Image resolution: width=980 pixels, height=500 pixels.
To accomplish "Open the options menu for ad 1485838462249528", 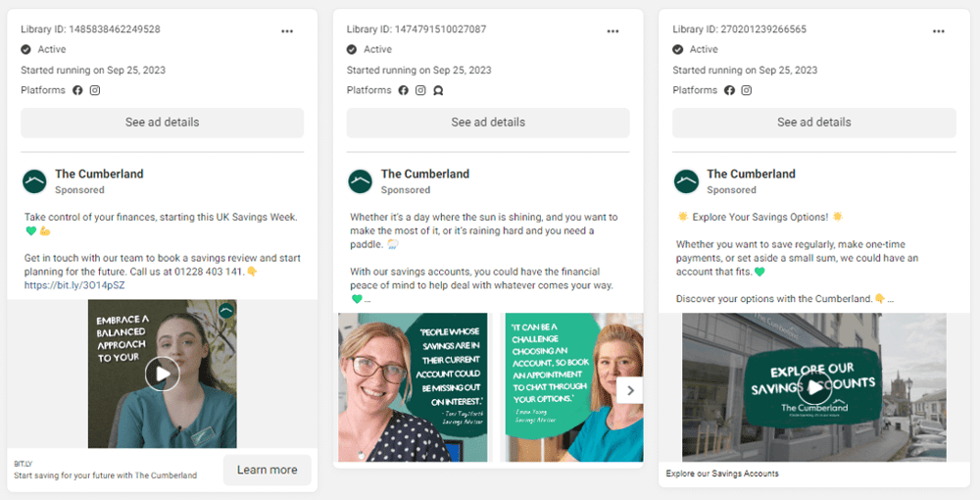I will pos(287,31).
